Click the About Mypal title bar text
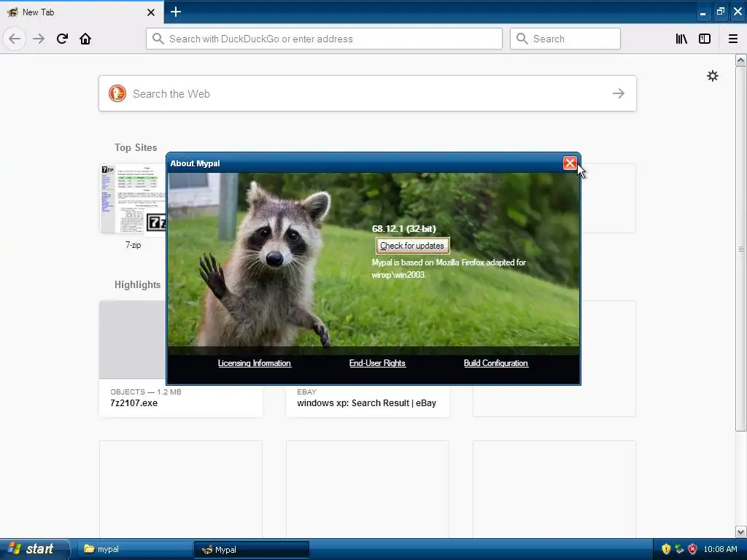 click(x=196, y=163)
